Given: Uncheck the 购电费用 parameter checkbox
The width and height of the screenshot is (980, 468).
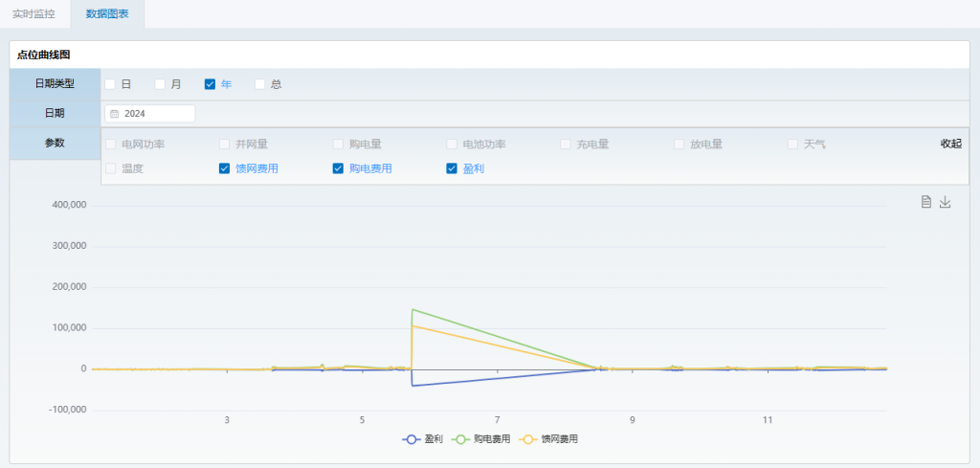Looking at the screenshot, I should 338,168.
